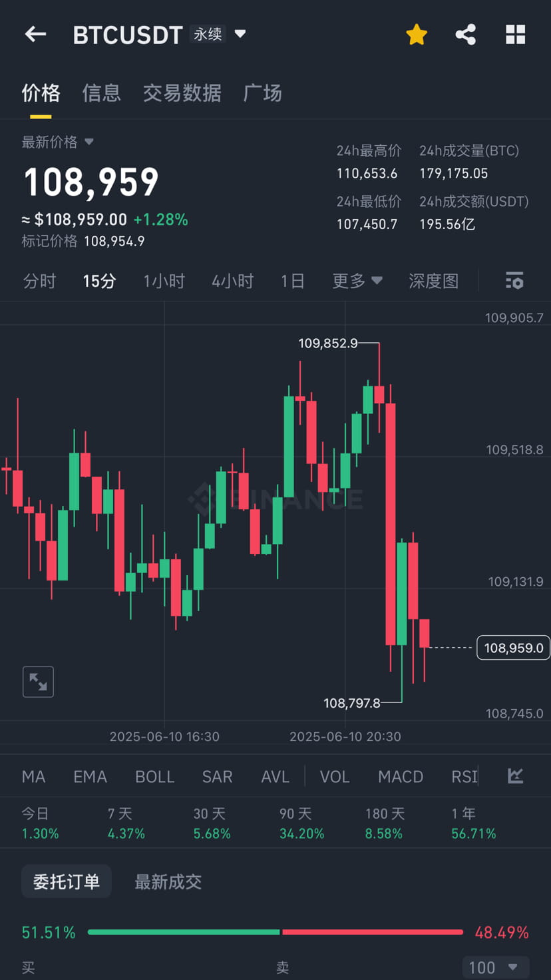The height and width of the screenshot is (980, 551).
Task: Open chart settings icon beside 深度图
Action: coord(514,281)
